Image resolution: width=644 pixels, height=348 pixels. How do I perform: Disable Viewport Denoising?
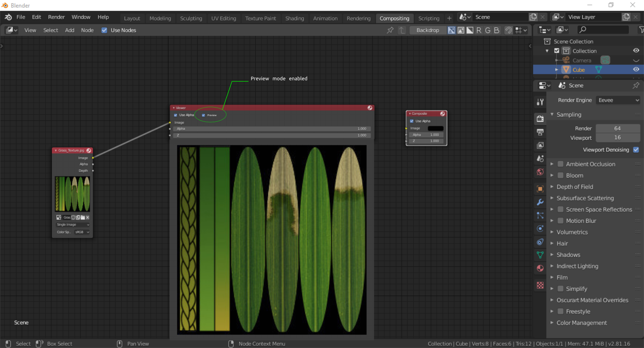(x=636, y=149)
